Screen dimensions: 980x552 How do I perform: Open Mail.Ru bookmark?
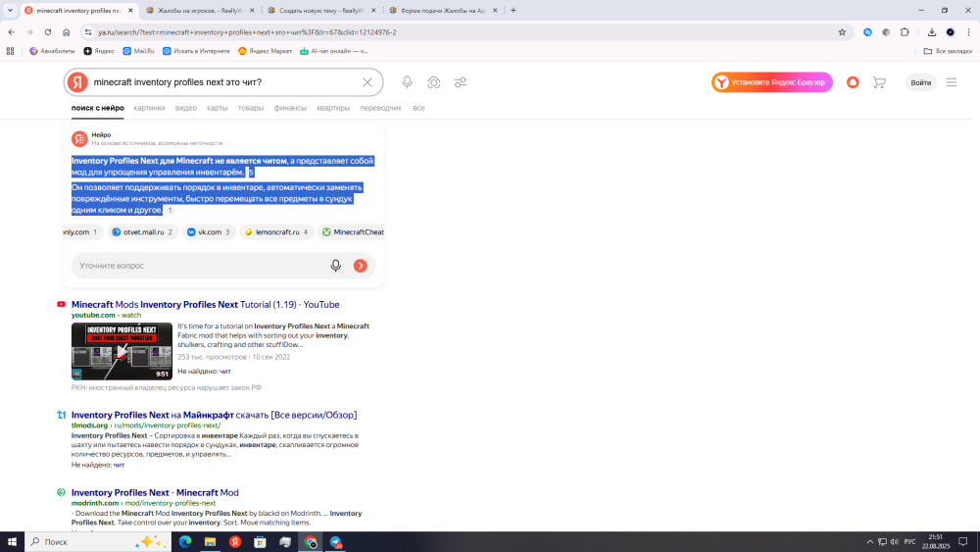click(x=139, y=51)
